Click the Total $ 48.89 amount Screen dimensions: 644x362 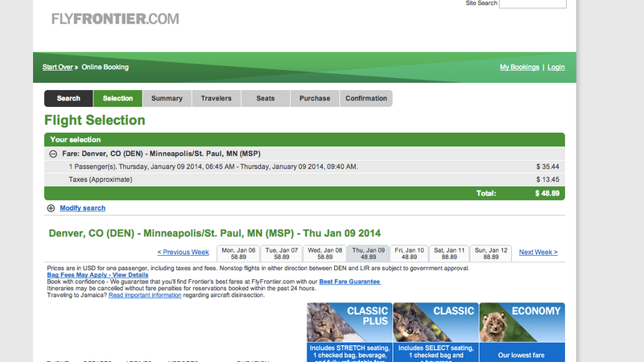tap(547, 193)
